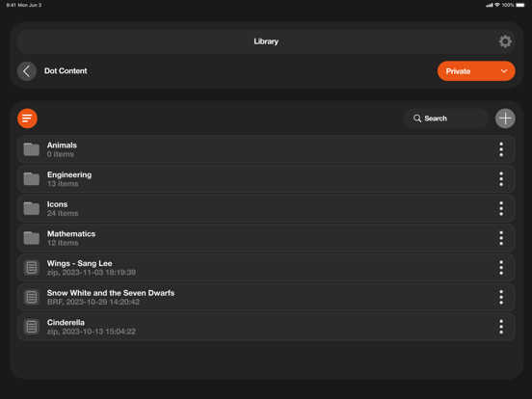Click the Snow White document icon
Image resolution: width=532 pixels, height=399 pixels.
(32, 297)
